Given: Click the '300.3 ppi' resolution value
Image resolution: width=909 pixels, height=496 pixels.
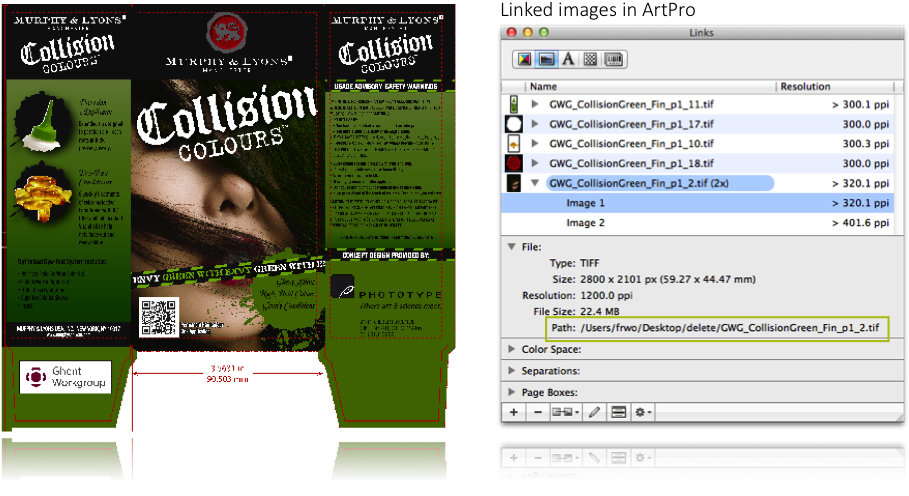Looking at the screenshot, I should [x=866, y=144].
